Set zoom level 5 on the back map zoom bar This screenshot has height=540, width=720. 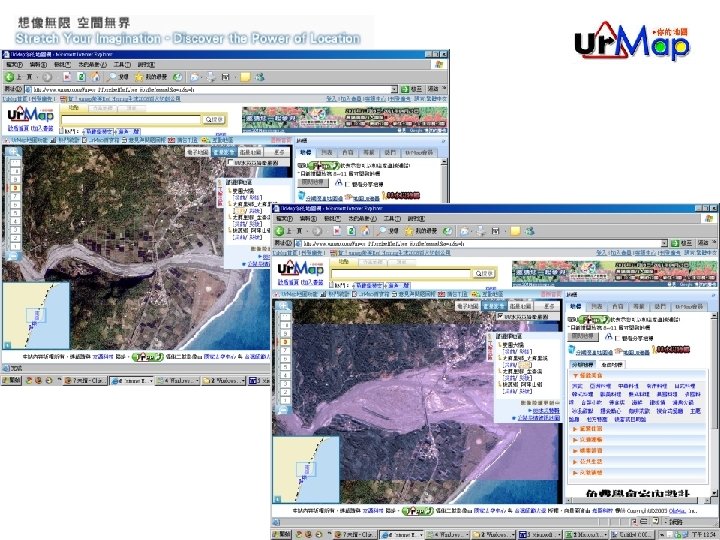[x=15, y=213]
